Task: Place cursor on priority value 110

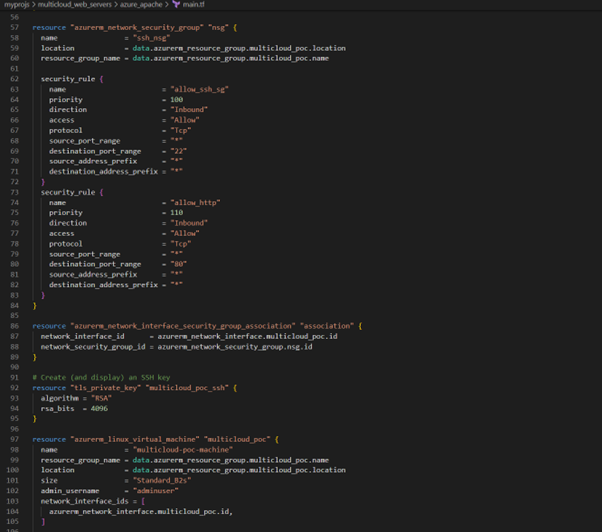Action: [x=177, y=213]
